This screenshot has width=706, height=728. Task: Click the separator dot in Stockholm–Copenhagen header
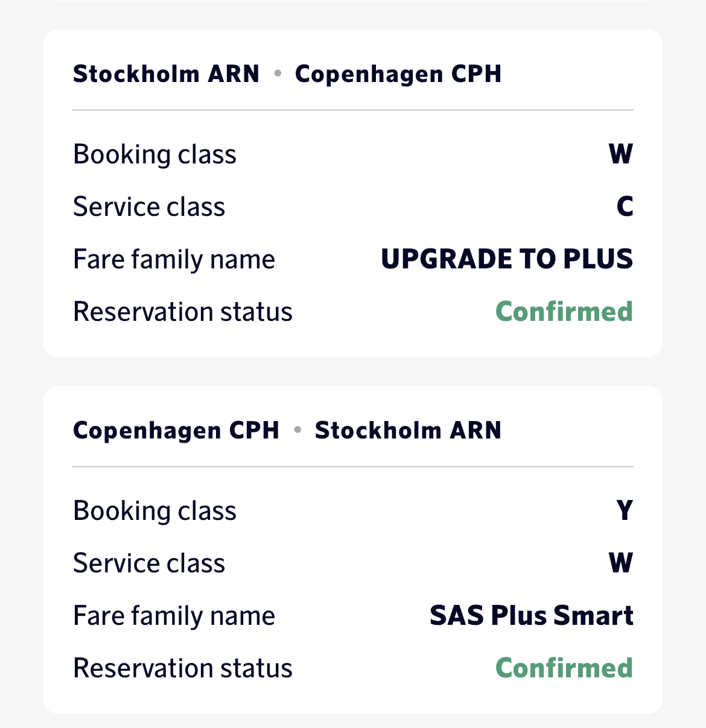(278, 74)
